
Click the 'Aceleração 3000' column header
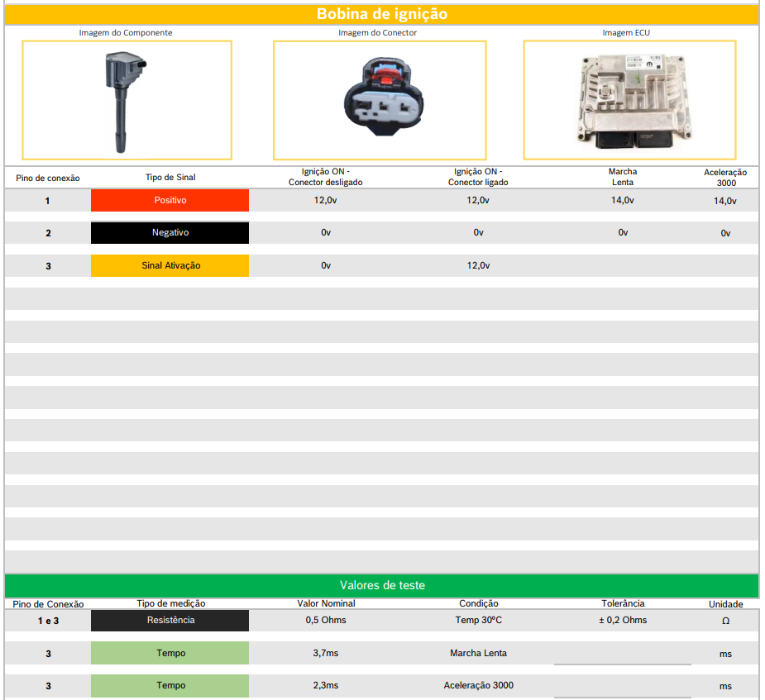tap(725, 178)
